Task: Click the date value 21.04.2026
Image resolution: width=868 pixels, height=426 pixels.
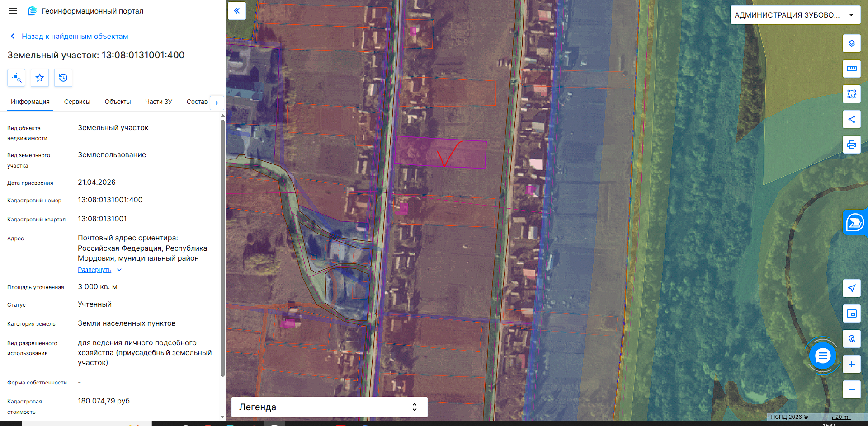Action: pos(97,182)
